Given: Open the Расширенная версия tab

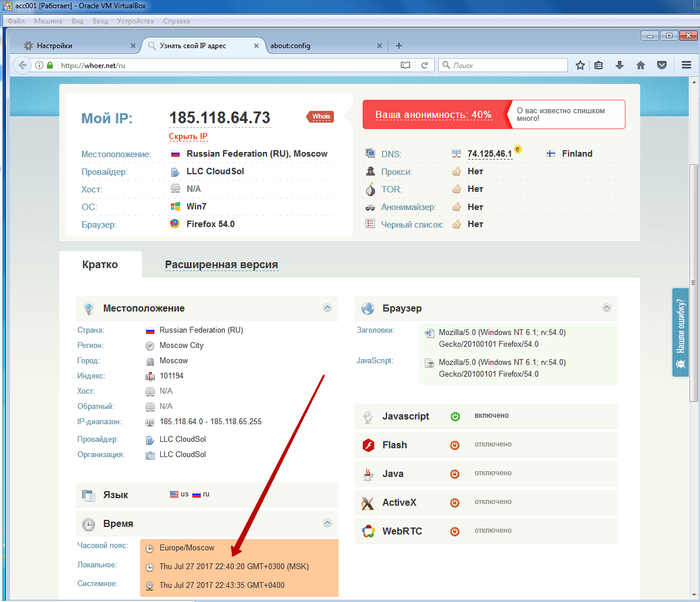Looking at the screenshot, I should coord(221,265).
